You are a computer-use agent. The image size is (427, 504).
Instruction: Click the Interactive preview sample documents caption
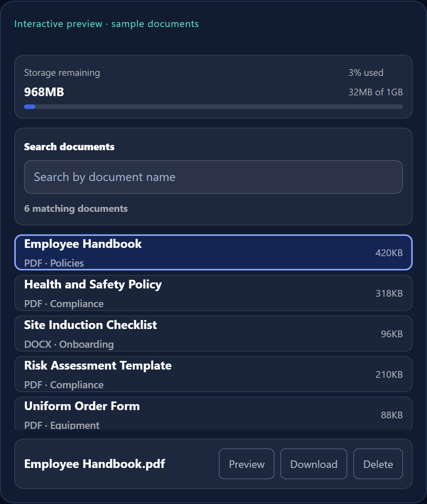pyautogui.click(x=106, y=24)
